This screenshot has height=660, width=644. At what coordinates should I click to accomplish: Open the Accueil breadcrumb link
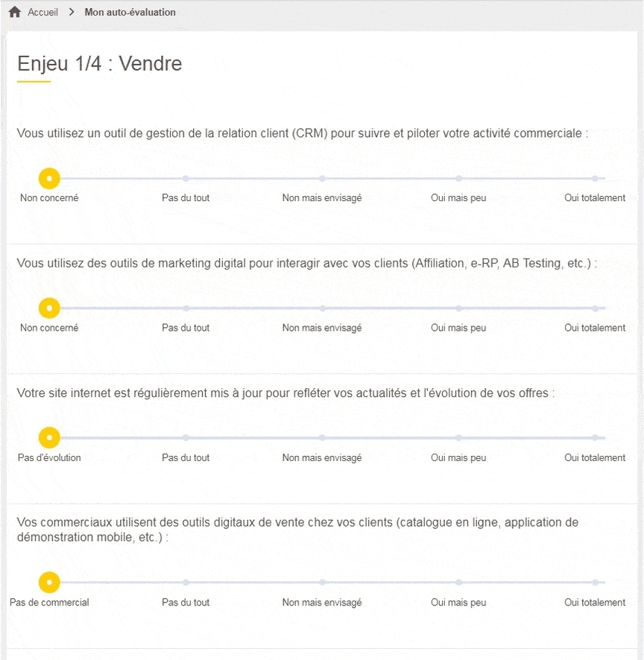pos(42,12)
